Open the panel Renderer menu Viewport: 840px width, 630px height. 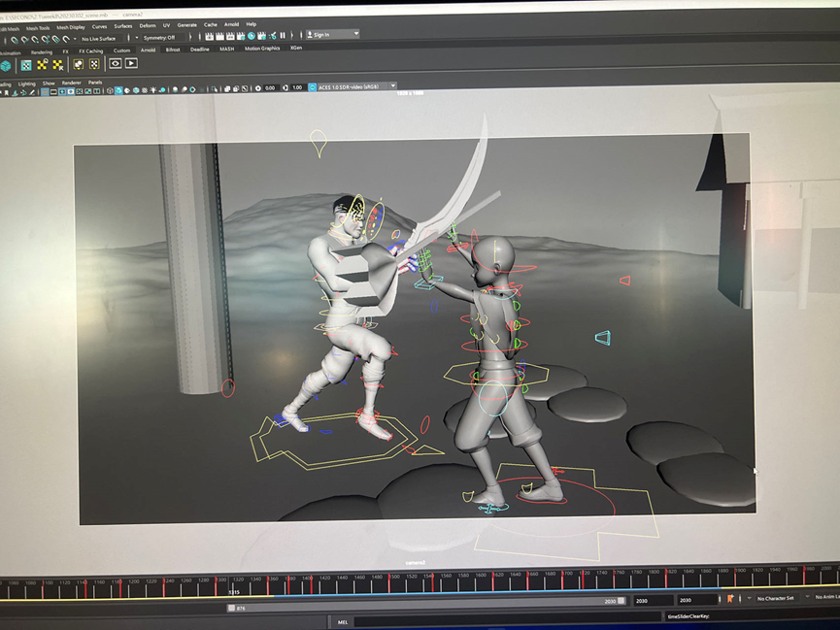pyautogui.click(x=71, y=83)
